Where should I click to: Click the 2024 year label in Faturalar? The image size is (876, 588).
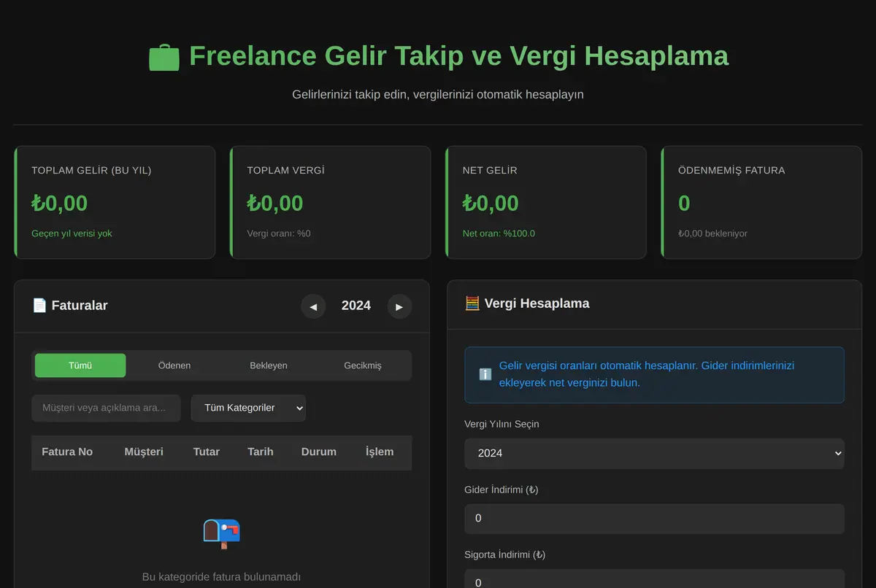tap(356, 306)
